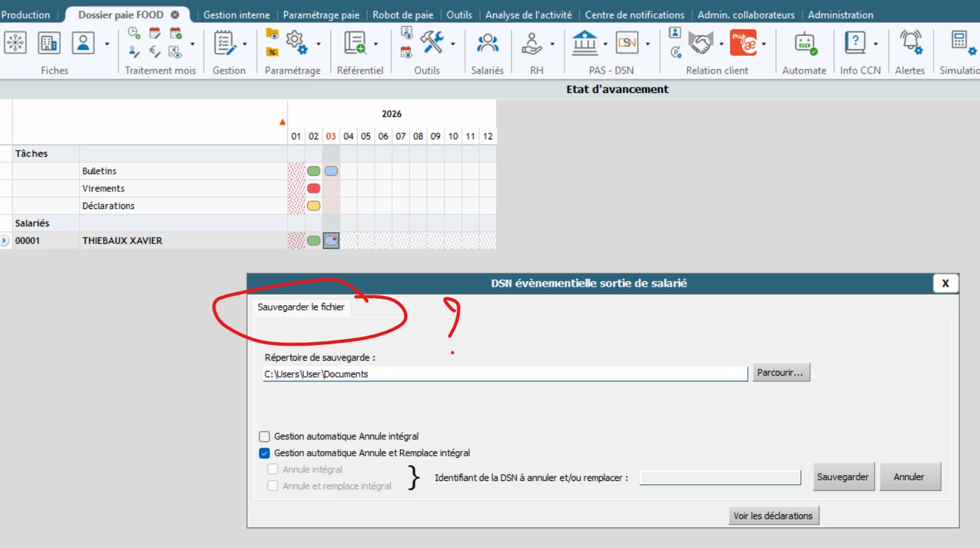The image size is (980, 548).
Task: Select the THIEBAUX XAVIER employee row
Action: 248,241
